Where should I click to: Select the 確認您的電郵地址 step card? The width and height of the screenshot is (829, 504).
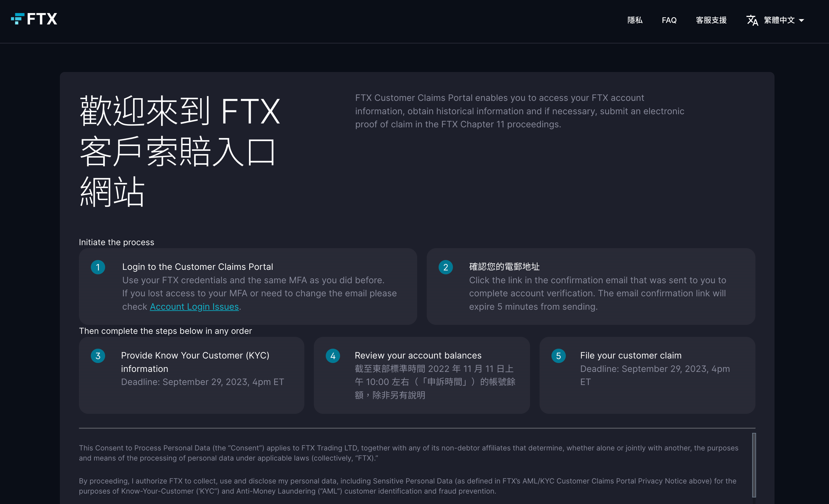pyautogui.click(x=590, y=287)
